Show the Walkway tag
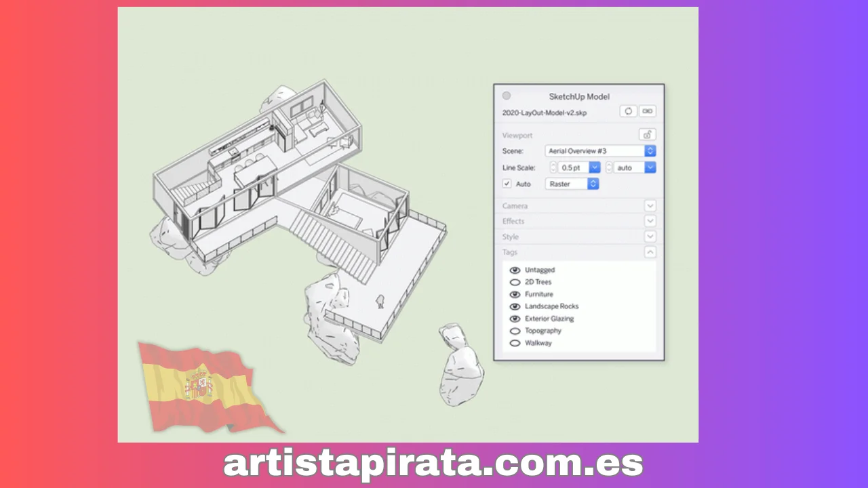 point(515,343)
